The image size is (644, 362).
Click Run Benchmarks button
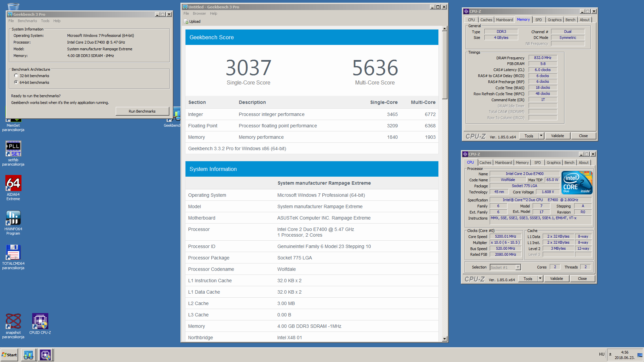click(142, 111)
